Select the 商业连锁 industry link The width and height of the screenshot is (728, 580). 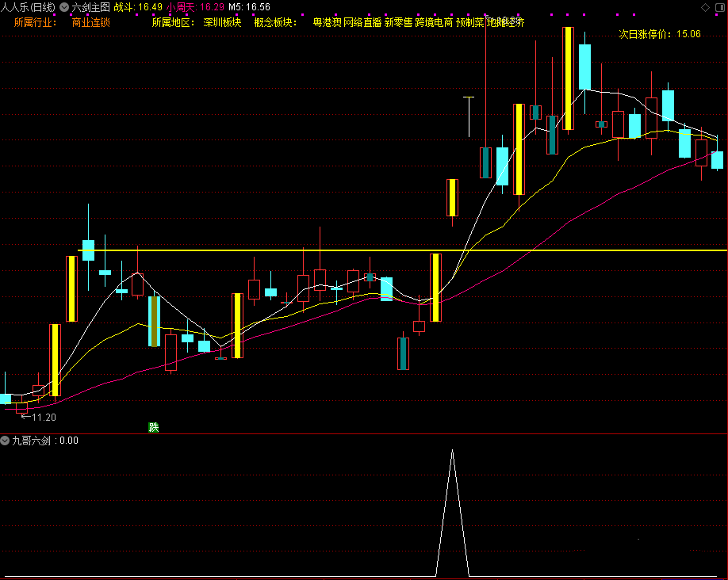pyautogui.click(x=91, y=22)
